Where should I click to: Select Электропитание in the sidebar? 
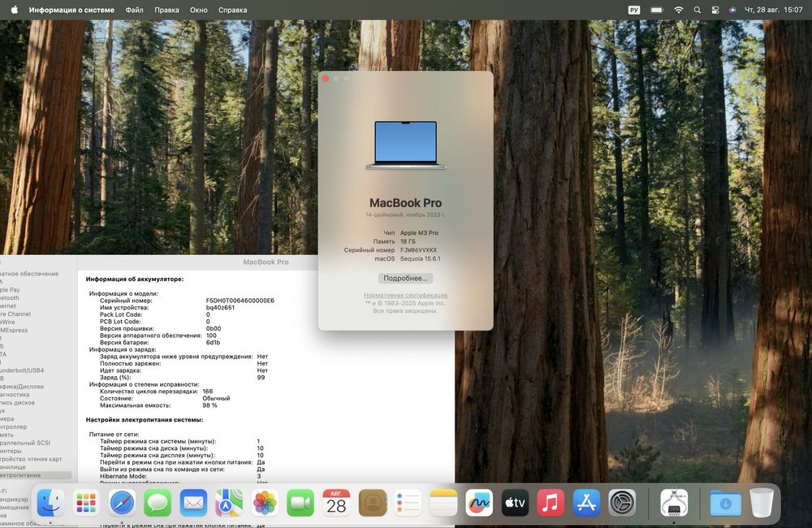click(36, 475)
